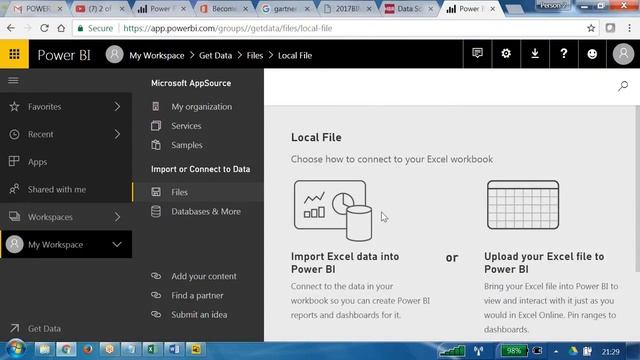This screenshot has height=360, width=640.
Task: Open Firefox from the taskbar
Action: (x=88, y=349)
